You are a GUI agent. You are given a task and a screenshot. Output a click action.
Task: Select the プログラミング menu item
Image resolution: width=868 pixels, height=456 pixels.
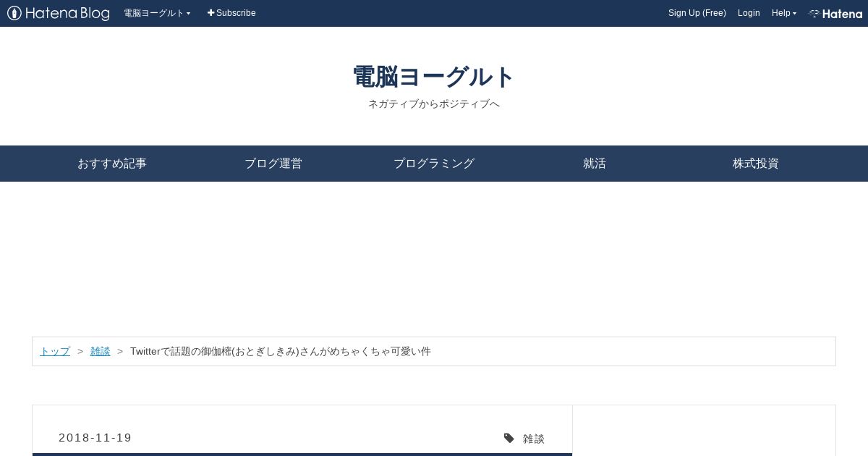(x=434, y=164)
